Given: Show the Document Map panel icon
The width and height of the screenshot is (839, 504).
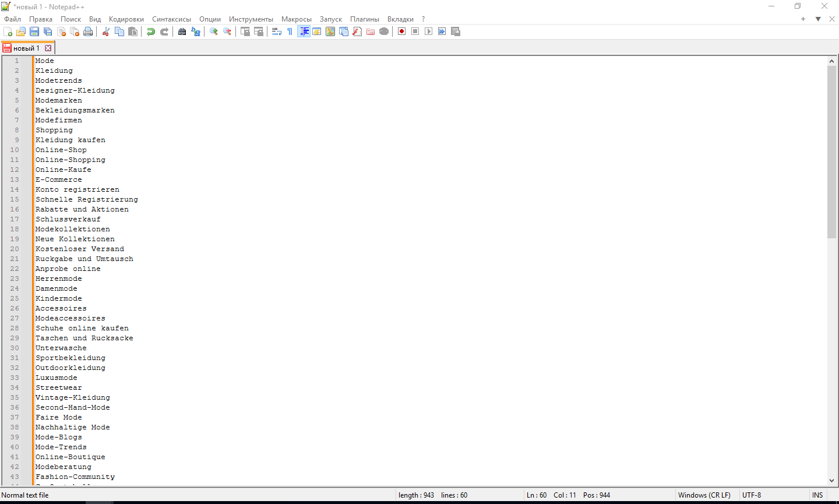Looking at the screenshot, I should tap(330, 31).
